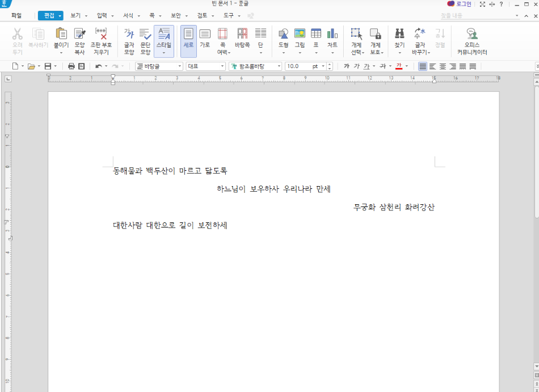Viewport: 539px width, 392px height.
Task: Expand the underline style arrow
Action: point(374,66)
